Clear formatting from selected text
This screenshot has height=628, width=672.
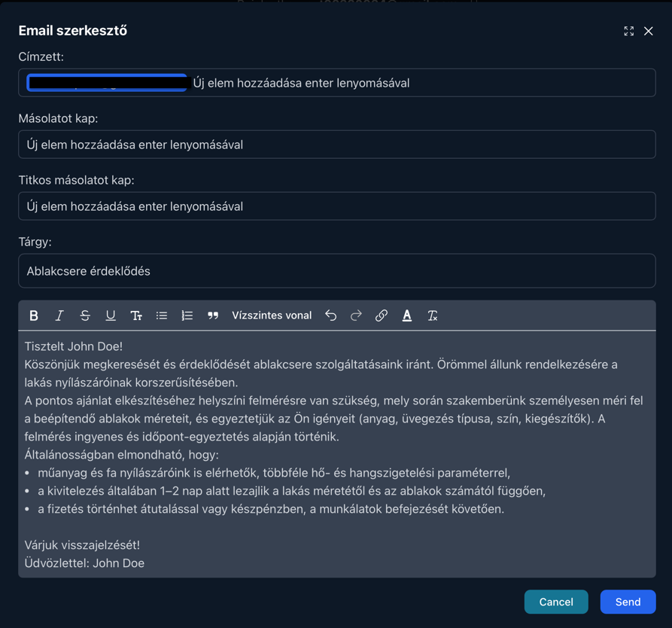(433, 316)
